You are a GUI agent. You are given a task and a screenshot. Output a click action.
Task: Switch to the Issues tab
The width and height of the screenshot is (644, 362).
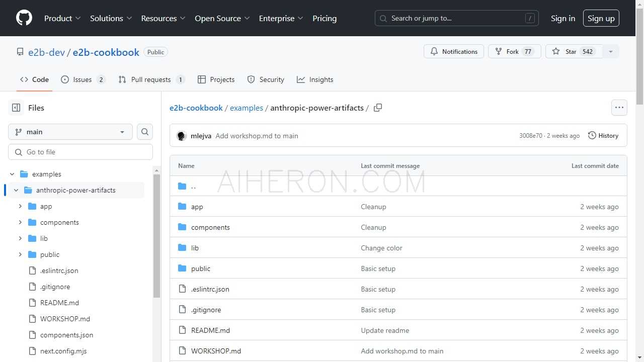(x=84, y=79)
